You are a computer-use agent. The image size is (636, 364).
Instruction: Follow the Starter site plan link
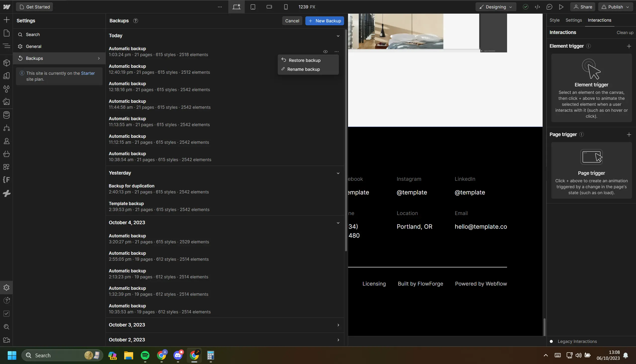(88, 73)
